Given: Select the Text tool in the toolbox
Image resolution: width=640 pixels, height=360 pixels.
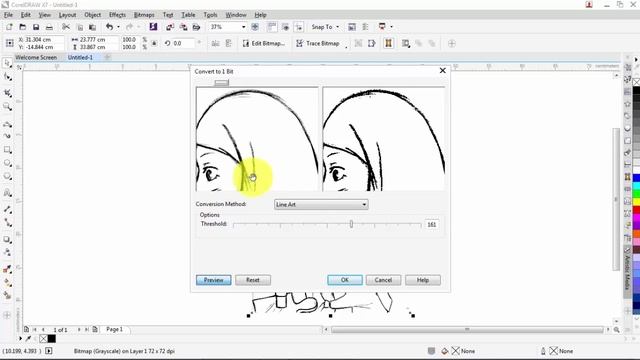Looking at the screenshot, I should tap(7, 193).
